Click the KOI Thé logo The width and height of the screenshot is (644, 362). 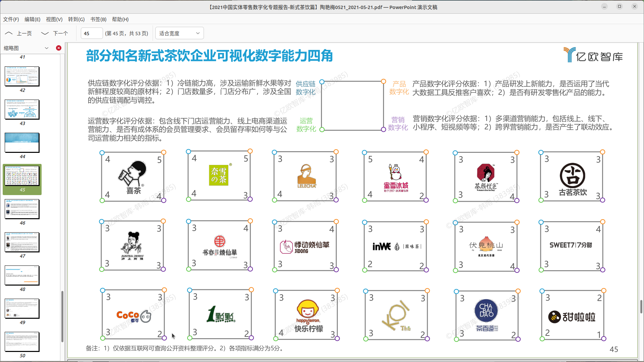[396, 316]
